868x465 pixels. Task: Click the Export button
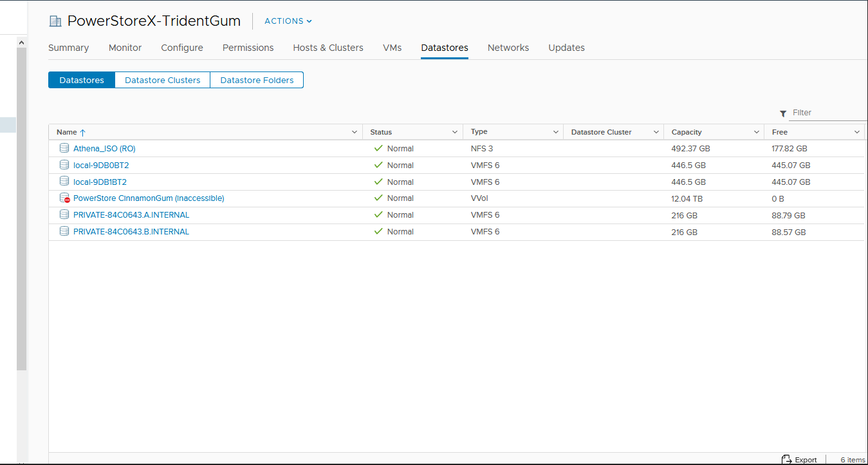[x=799, y=460]
